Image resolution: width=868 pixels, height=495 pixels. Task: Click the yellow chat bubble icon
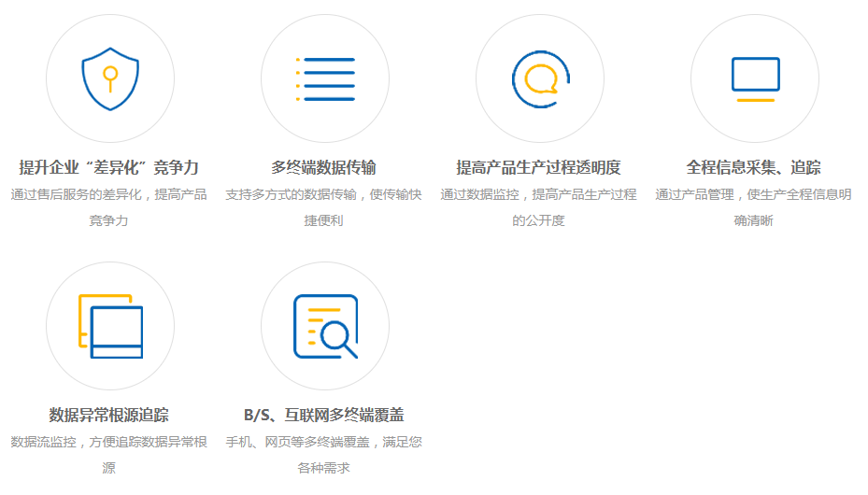tap(540, 78)
